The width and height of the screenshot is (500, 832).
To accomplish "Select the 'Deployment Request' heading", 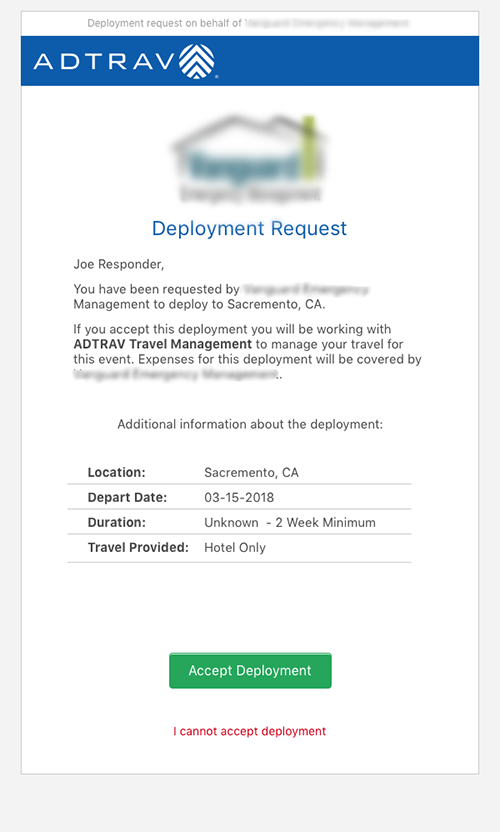I will coord(249,228).
